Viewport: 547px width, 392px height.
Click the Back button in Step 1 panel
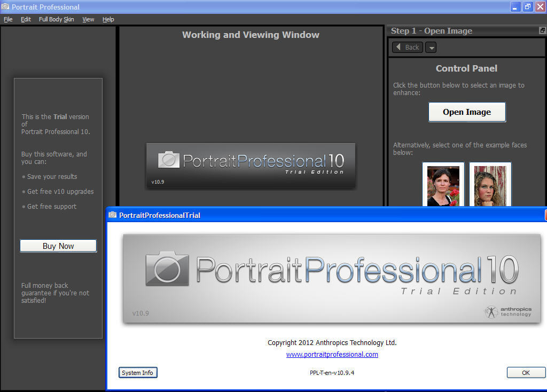point(408,47)
